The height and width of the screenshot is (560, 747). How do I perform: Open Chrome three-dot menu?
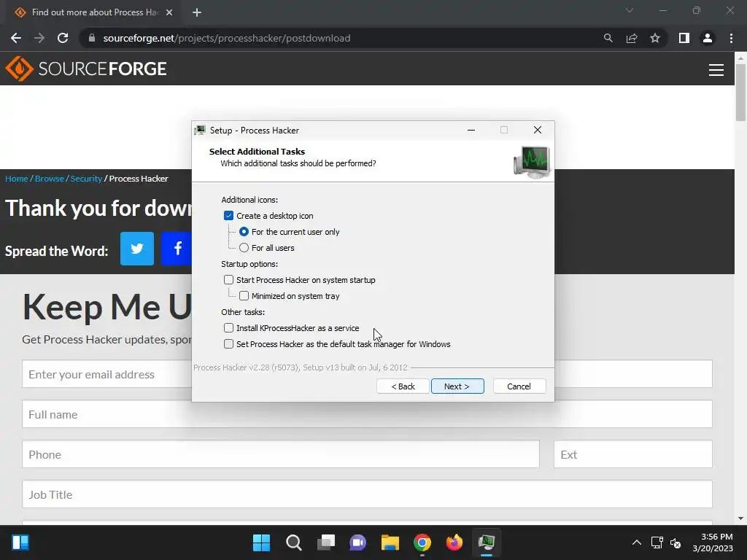pos(731,38)
